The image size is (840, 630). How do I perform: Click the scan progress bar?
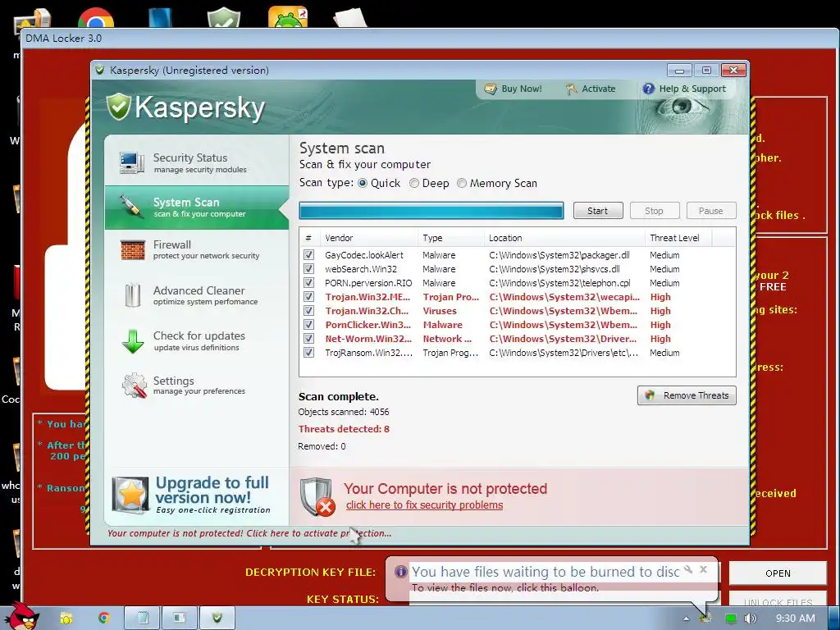(x=431, y=211)
